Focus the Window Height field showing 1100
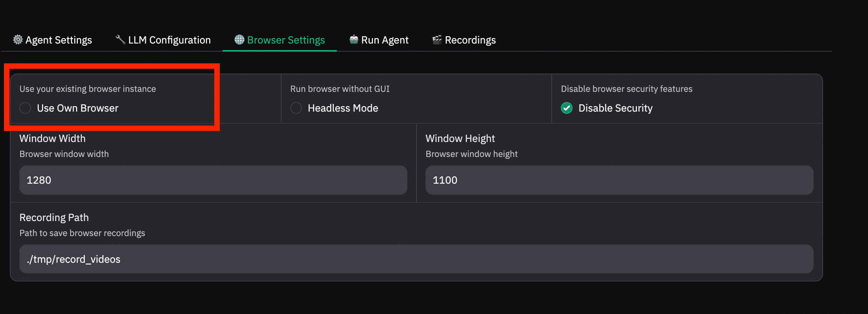868x314 pixels. (619, 180)
